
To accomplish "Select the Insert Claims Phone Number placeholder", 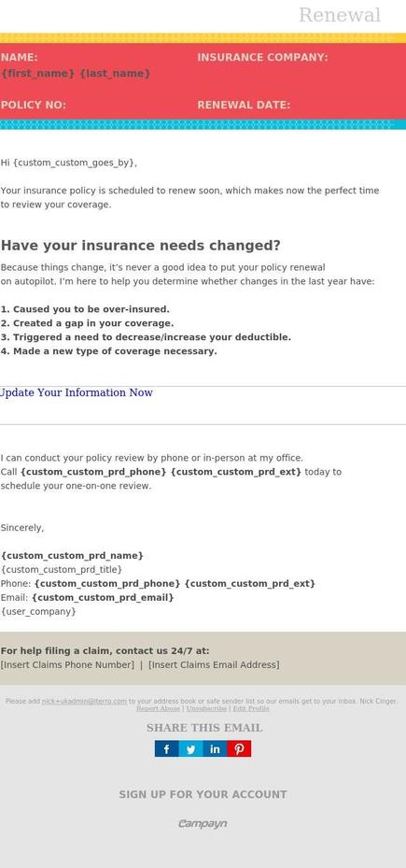I will click(x=67, y=665).
